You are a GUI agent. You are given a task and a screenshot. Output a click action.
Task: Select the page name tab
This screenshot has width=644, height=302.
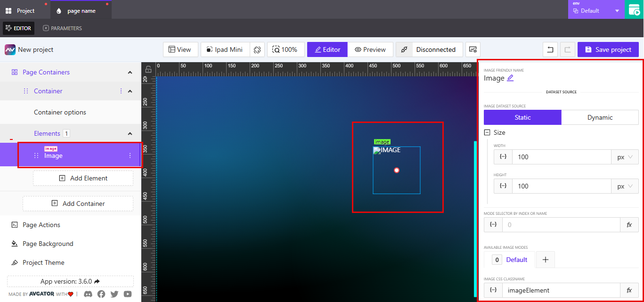81,9
